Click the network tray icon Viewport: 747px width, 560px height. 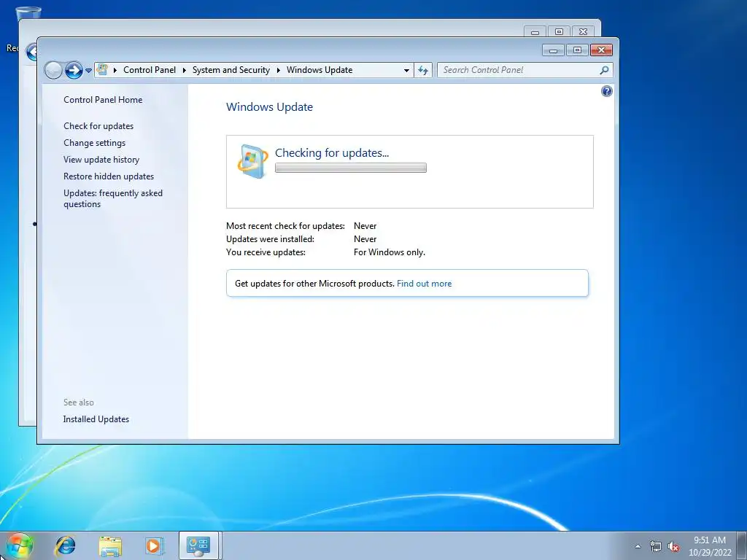tap(656, 546)
